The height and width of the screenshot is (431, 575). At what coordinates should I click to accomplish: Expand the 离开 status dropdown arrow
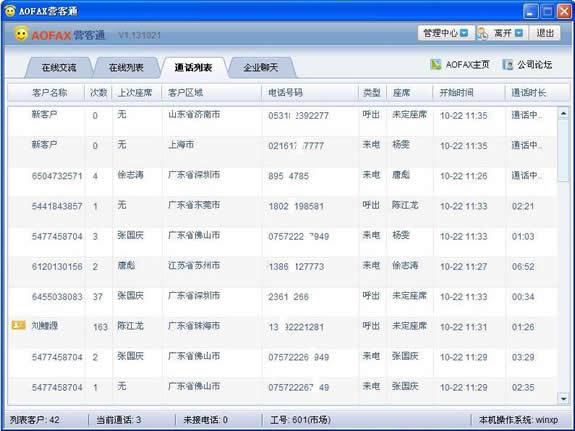[519, 33]
